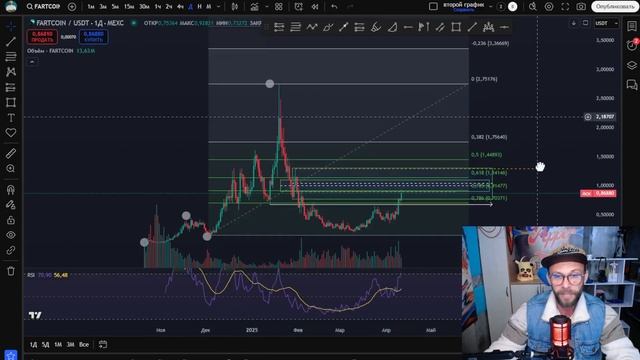The height and width of the screenshot is (360, 640).
Task: Click the link drawings chain icon
Action: click(11, 250)
